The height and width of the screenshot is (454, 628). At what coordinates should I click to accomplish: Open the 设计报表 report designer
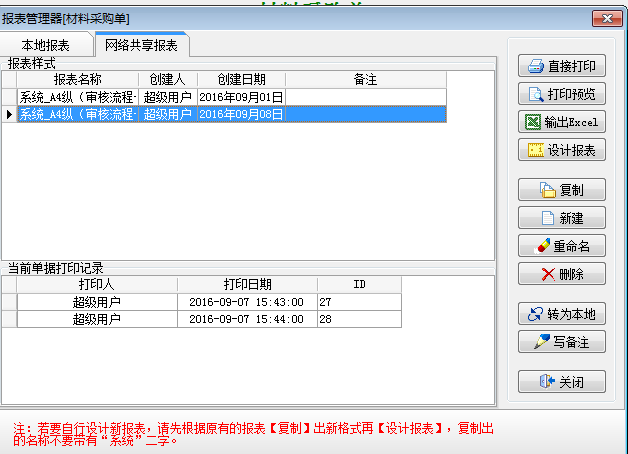[561, 150]
